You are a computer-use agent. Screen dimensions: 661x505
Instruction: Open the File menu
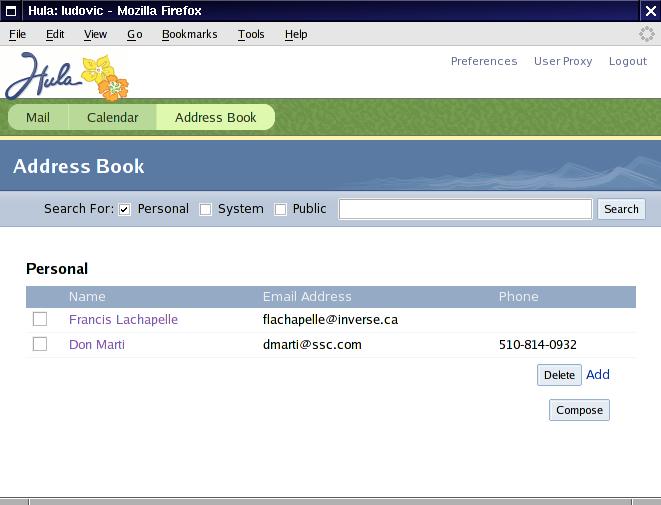click(x=17, y=34)
